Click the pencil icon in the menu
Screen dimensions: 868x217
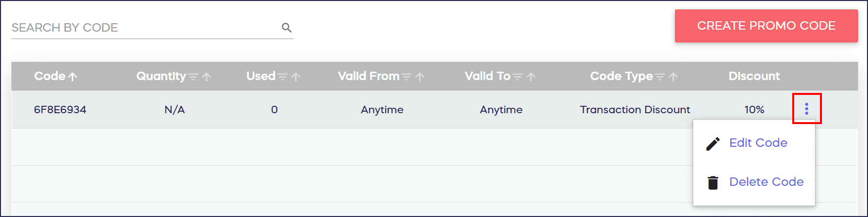713,143
